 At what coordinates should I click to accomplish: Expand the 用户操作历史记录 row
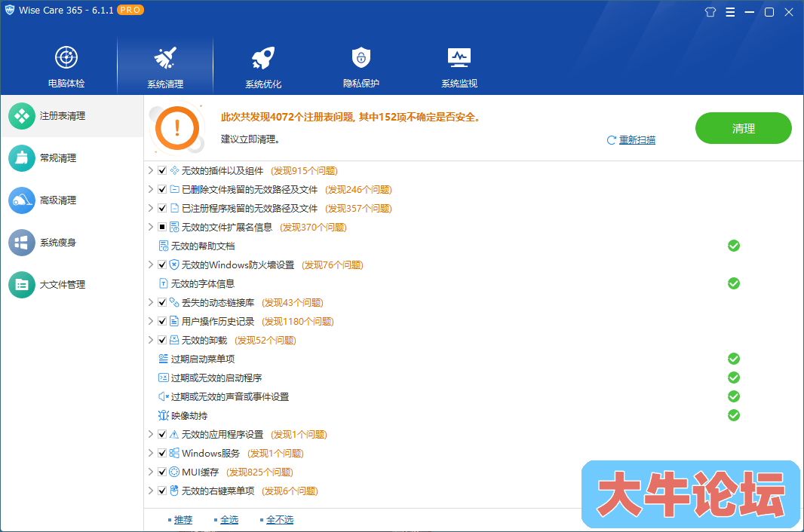point(151,321)
